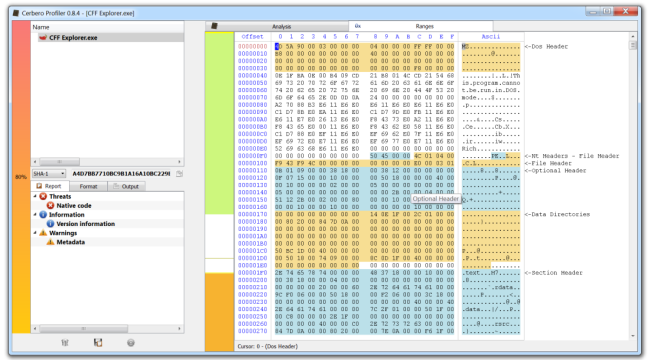Select the Information category label

66,214
